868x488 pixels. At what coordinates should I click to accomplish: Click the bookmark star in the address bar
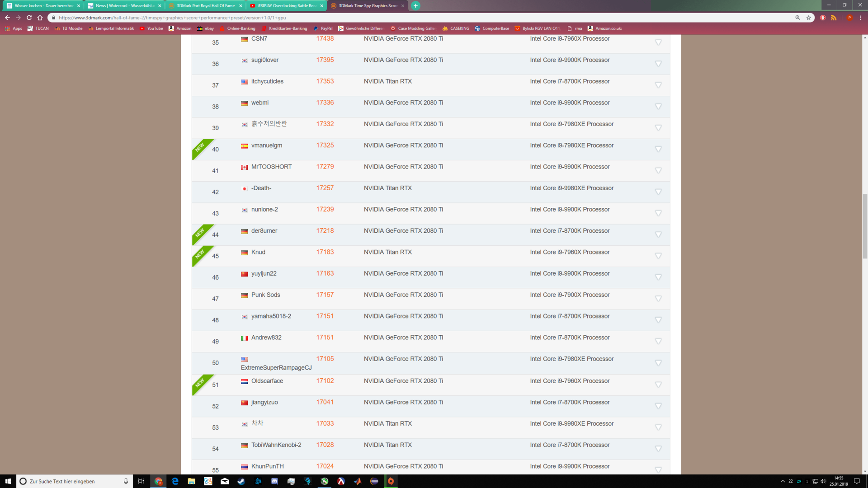808,18
